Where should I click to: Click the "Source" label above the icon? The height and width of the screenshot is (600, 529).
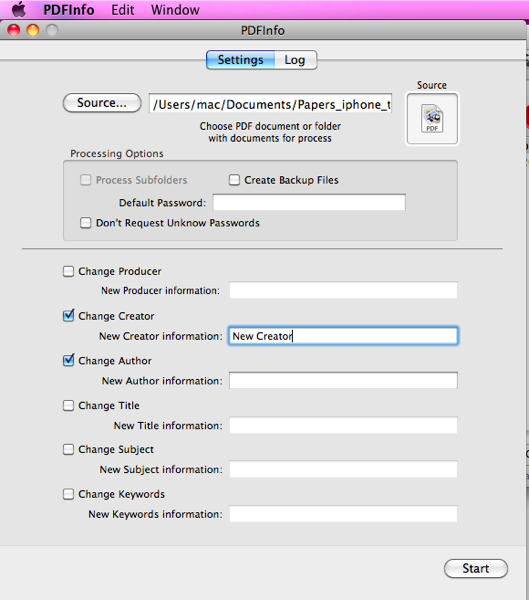click(432, 85)
